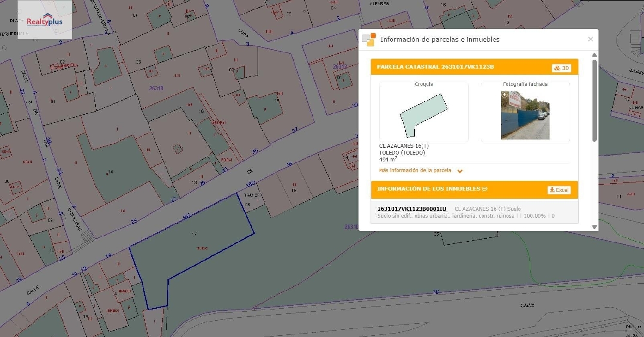The height and width of the screenshot is (337, 644).
Task: Toggle selection of highlighted parcel 17 on the map
Action: point(194,234)
